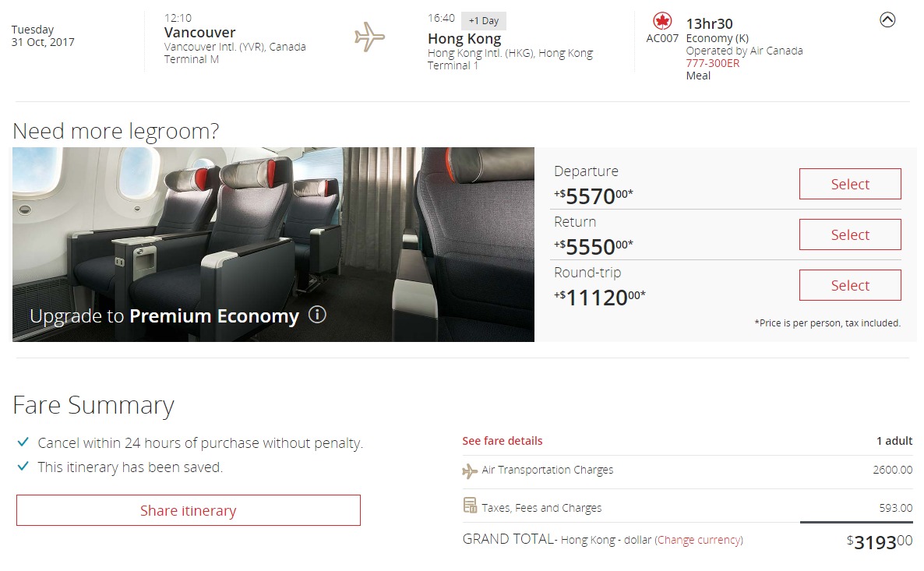The image size is (924, 571).
Task: Click the +1 Day arrival badge
Action: (483, 21)
